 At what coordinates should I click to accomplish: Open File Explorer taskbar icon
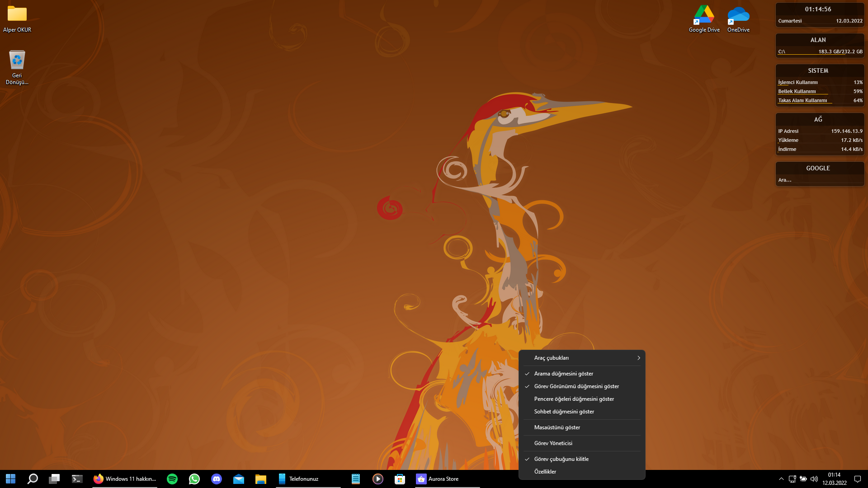click(261, 479)
